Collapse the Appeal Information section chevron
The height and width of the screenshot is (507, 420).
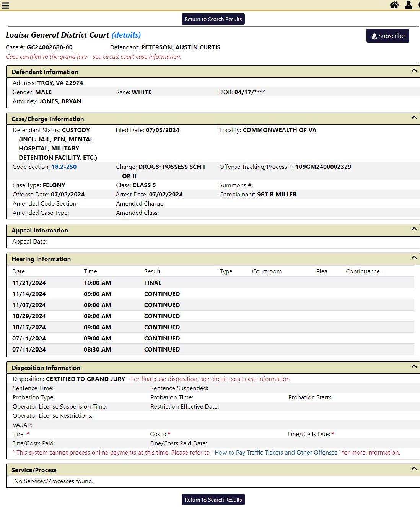[414, 229]
